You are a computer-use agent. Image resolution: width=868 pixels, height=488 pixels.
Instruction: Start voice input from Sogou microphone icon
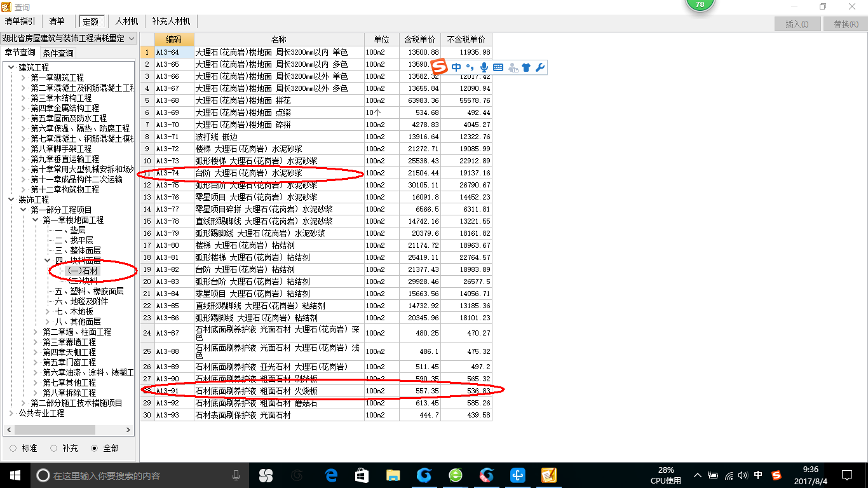484,67
